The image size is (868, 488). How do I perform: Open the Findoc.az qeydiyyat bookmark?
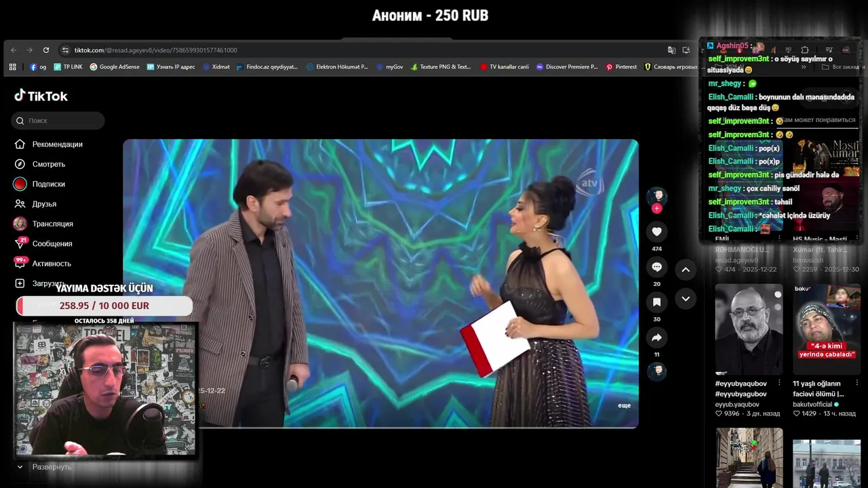point(267,67)
